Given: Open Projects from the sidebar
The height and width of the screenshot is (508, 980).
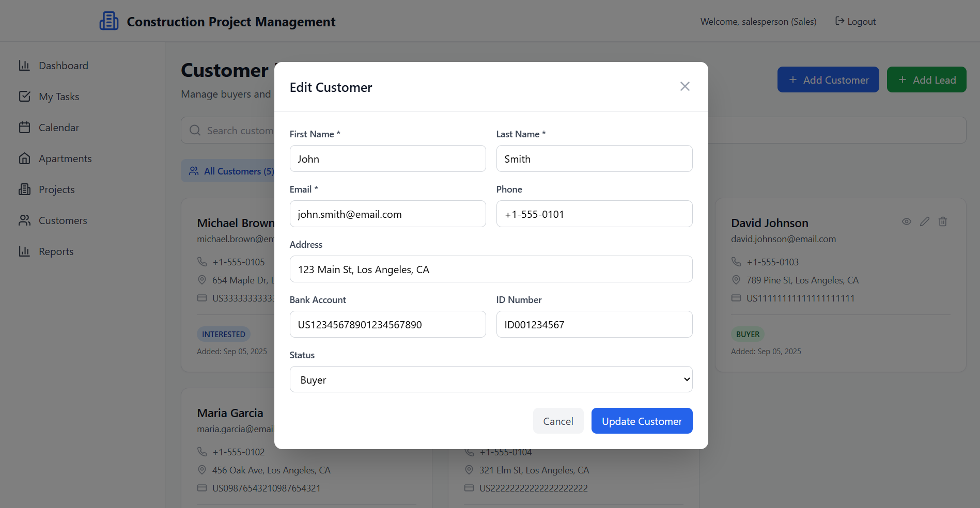Looking at the screenshot, I should [56, 189].
